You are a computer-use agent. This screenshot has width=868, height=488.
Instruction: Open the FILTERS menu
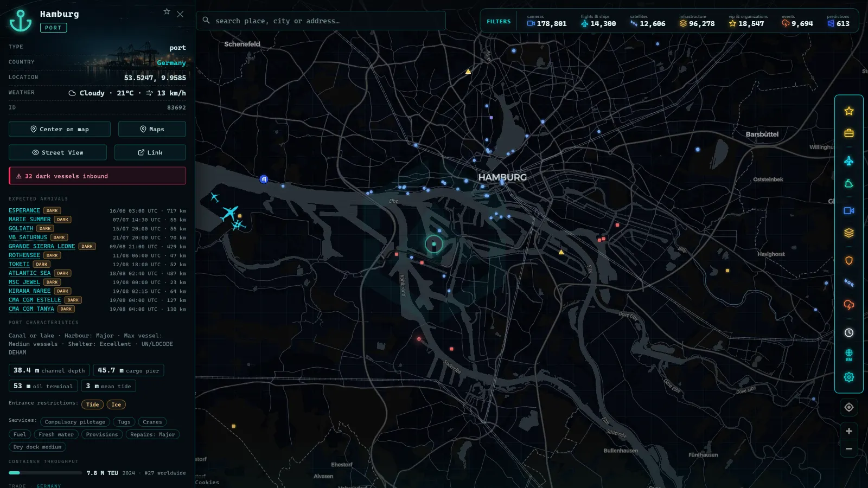tap(499, 22)
